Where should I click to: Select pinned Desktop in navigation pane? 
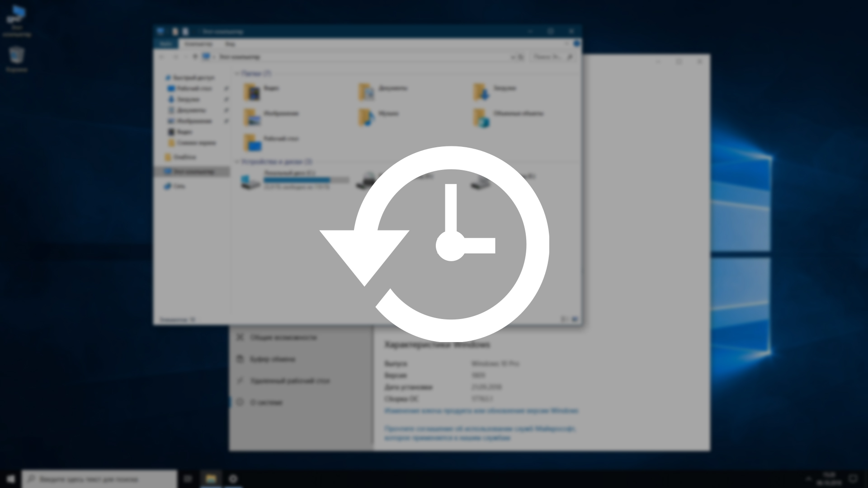pos(194,89)
